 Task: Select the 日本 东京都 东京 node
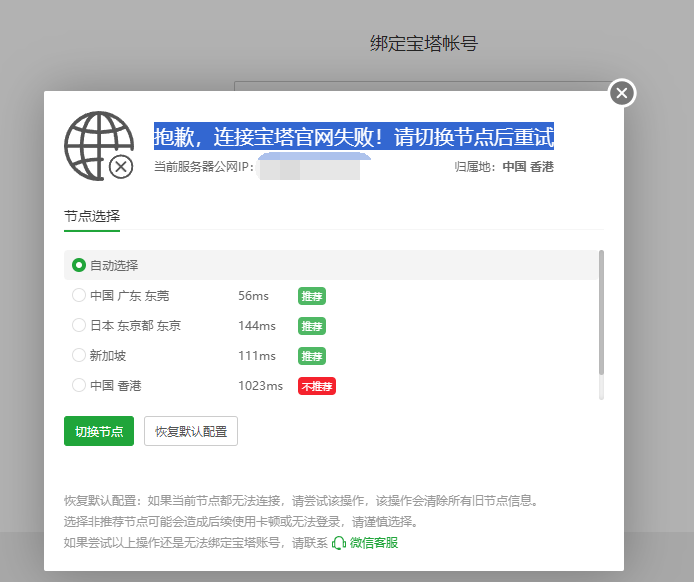click(x=79, y=325)
